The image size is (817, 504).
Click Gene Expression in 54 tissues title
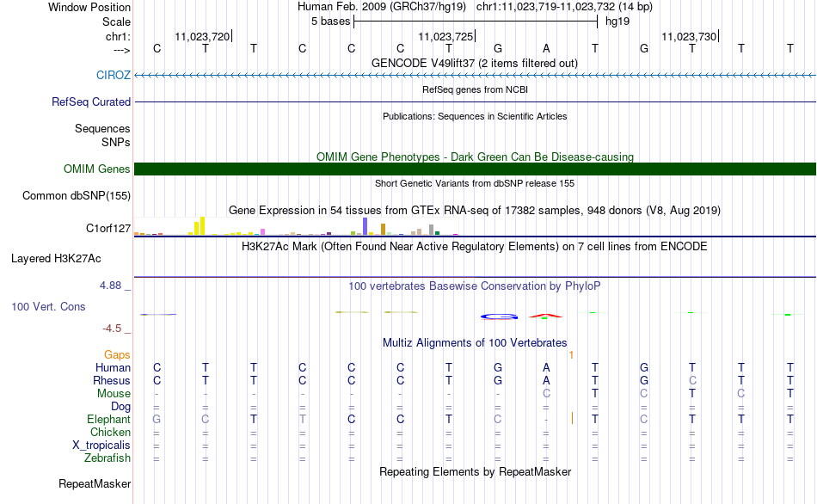(x=475, y=211)
